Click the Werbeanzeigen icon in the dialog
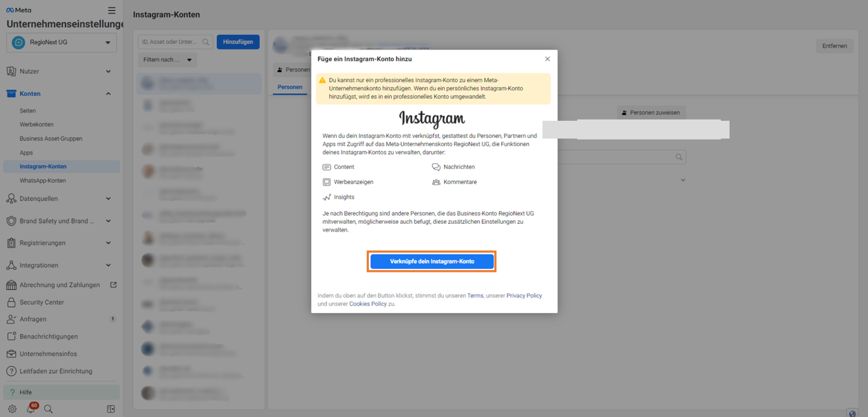Viewport: 868px width, 417px height. tap(326, 182)
